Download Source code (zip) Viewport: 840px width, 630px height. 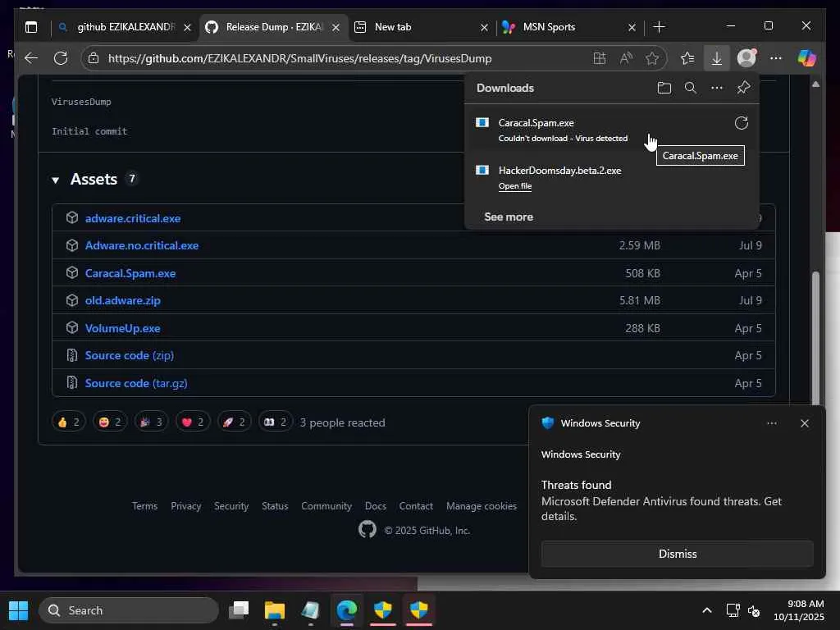tap(129, 355)
